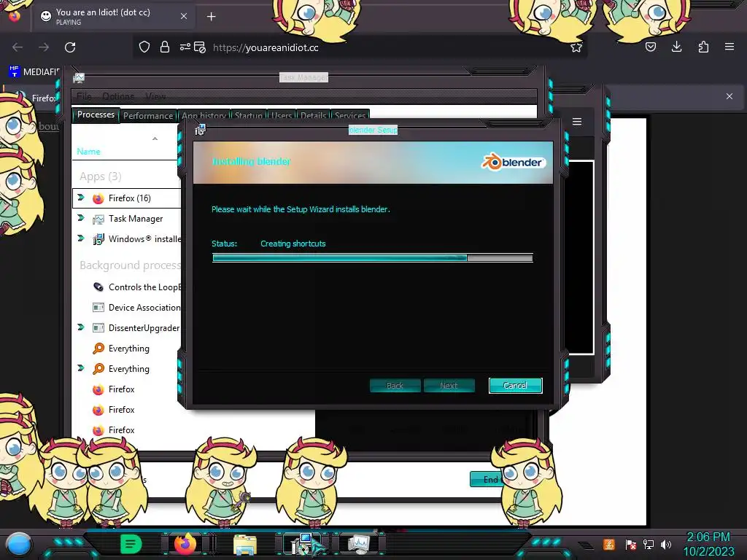The image size is (747, 560).
Task: Switch to the Performance tab in Task Manager
Action: 148,116
